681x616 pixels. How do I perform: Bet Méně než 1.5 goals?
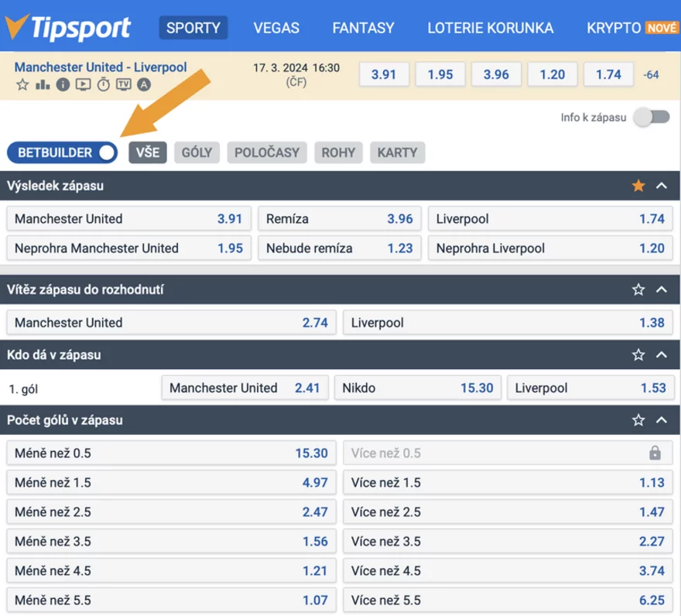pos(171,482)
